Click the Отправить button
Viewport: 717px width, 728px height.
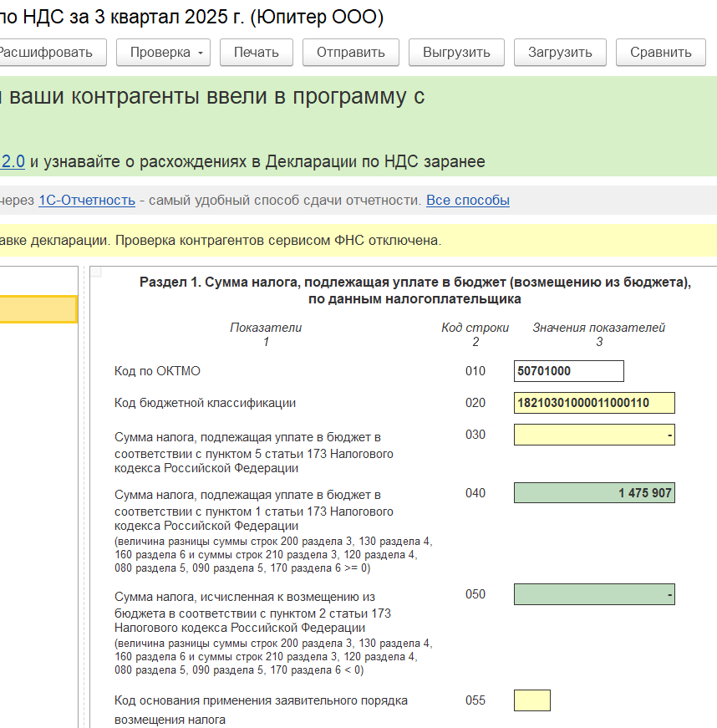pos(351,52)
